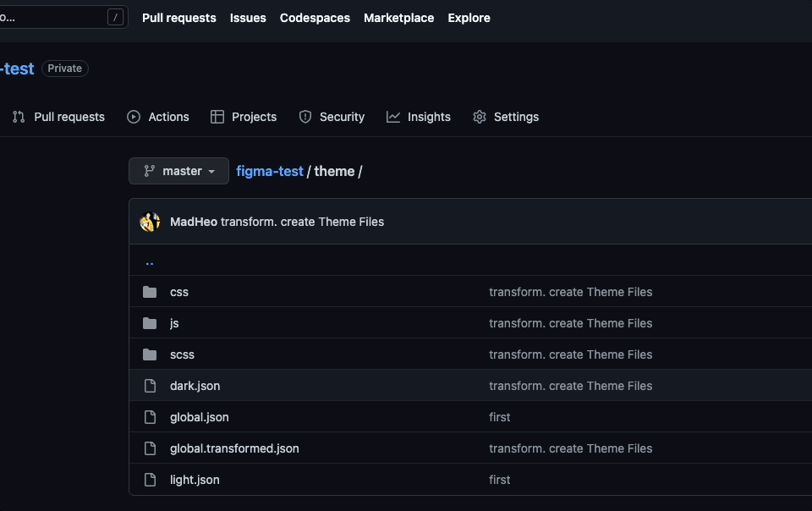Click the Private visibility badge
This screenshot has height=511, width=812.
click(65, 69)
